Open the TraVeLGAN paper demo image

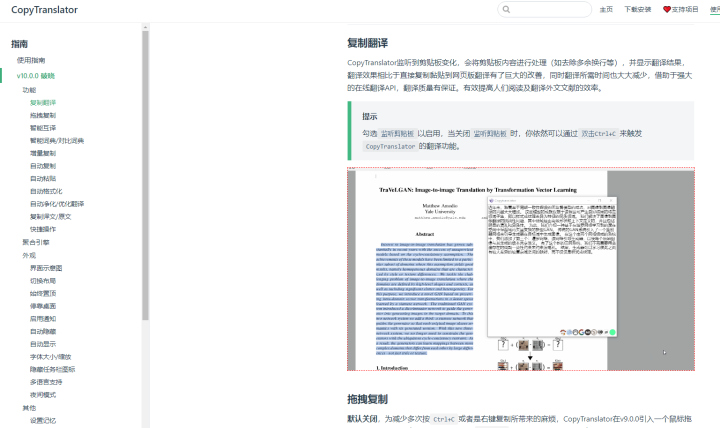tap(521, 269)
